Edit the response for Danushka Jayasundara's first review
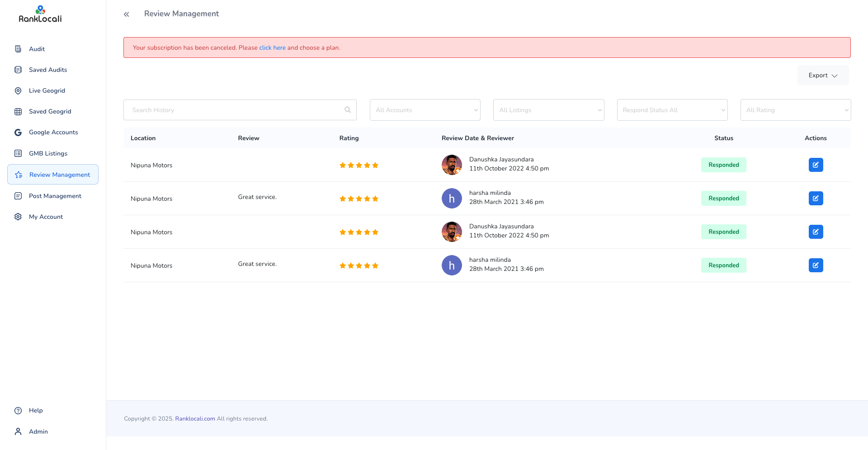Viewport: 868px width, 450px height. (816, 165)
